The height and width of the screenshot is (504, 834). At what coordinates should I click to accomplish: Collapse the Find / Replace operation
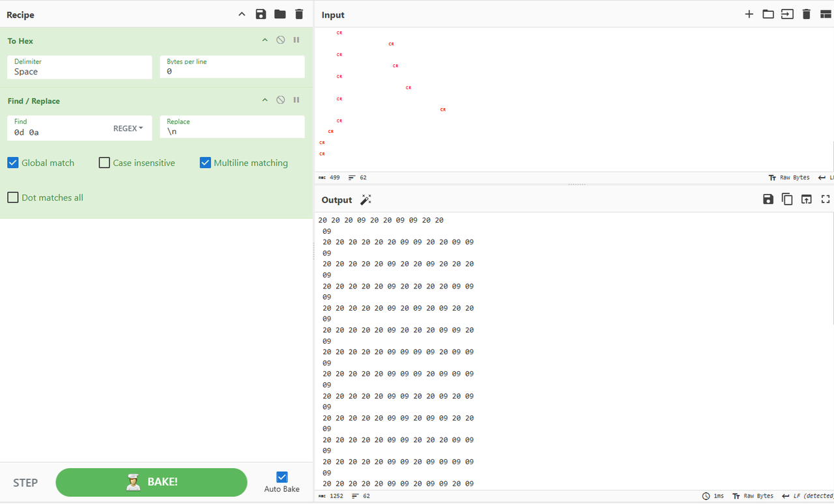point(265,100)
